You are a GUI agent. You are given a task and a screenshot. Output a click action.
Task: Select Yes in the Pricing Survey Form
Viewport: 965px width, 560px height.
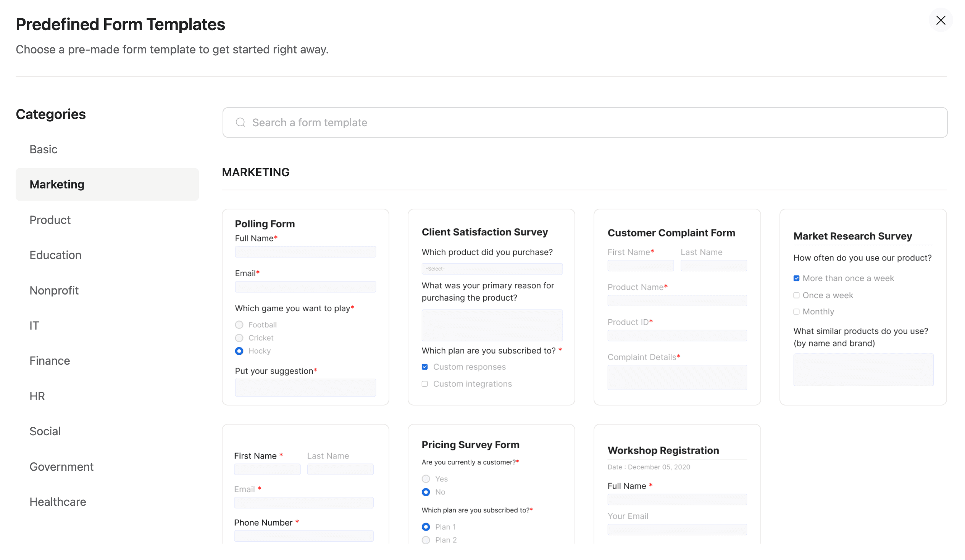(x=426, y=478)
